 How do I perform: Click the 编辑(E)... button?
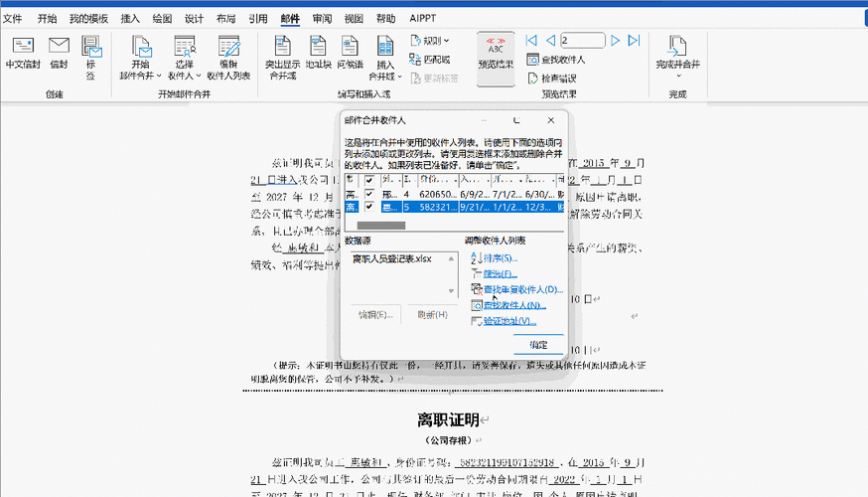pos(375,315)
